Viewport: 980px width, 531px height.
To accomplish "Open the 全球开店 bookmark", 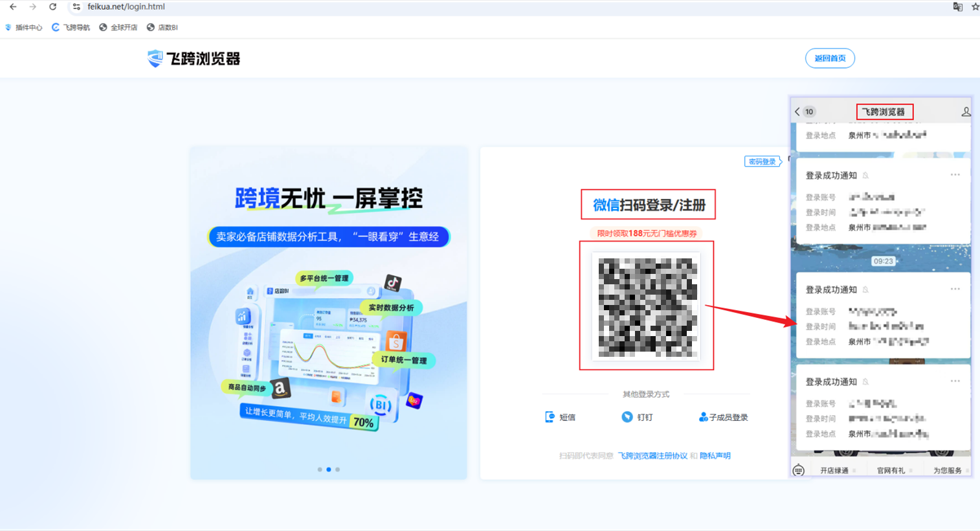I will 118,27.
